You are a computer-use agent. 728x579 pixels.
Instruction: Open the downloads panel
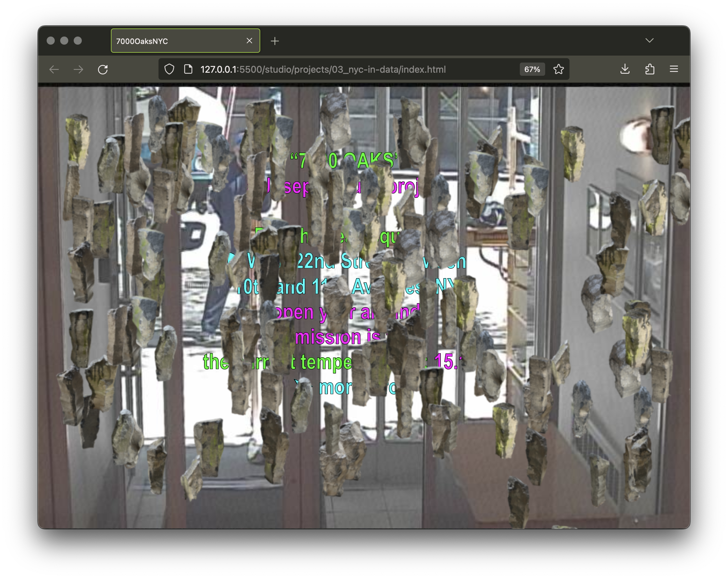[625, 69]
